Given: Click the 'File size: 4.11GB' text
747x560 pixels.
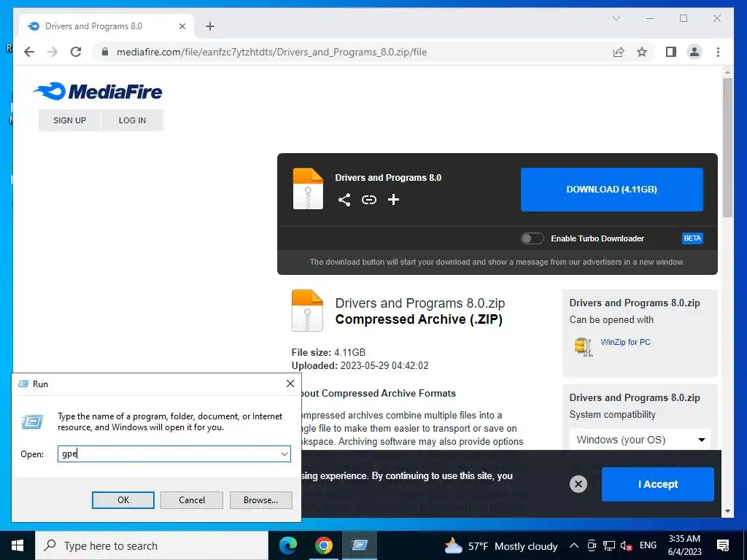Looking at the screenshot, I should tap(328, 353).
